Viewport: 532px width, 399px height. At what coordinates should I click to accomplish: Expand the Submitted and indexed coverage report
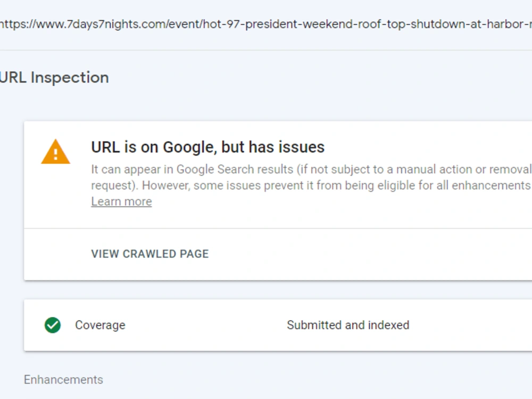347,325
